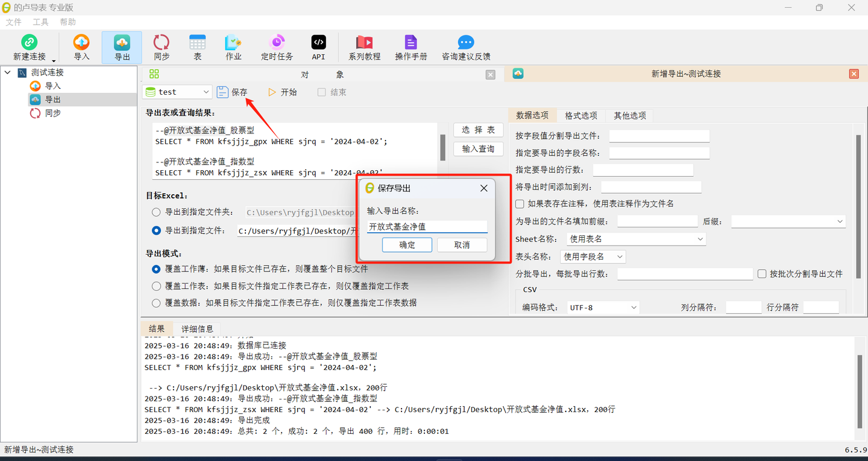Close the 对象 panel with gray X
The width and height of the screenshot is (868, 461).
(x=491, y=74)
